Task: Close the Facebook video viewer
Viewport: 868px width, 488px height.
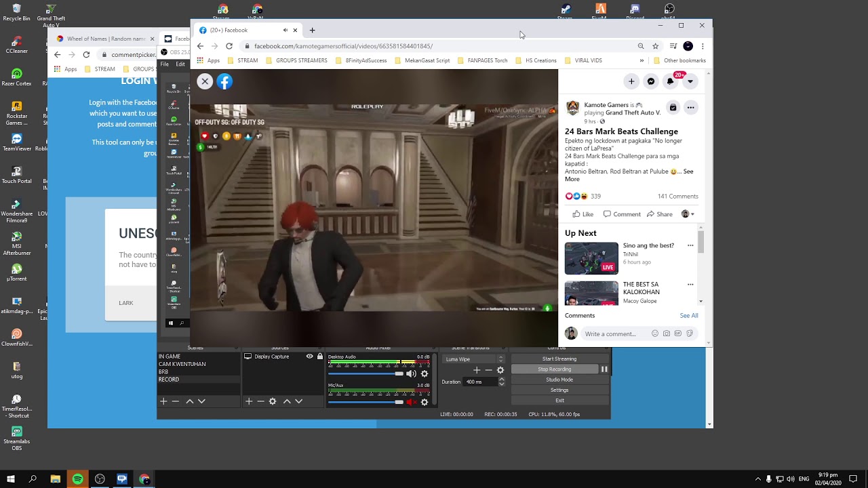Action: click(205, 81)
